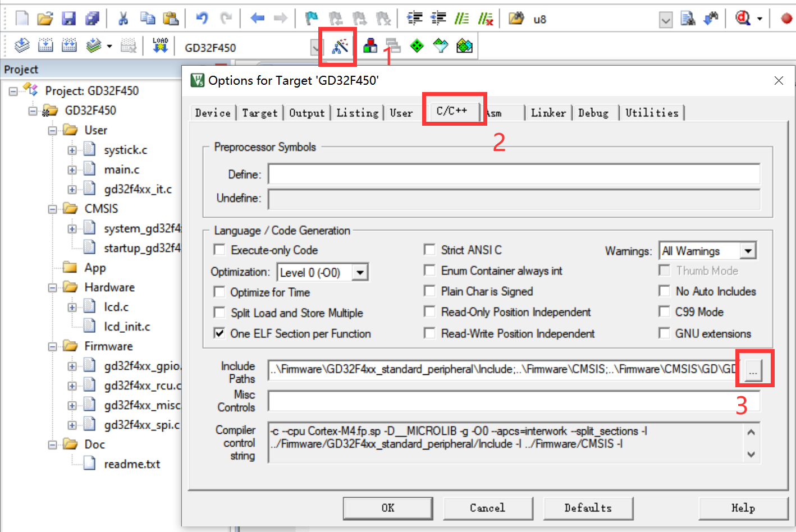Open Manage Run-Time Environment green diamond
The width and height of the screenshot is (796, 532).
click(417, 45)
